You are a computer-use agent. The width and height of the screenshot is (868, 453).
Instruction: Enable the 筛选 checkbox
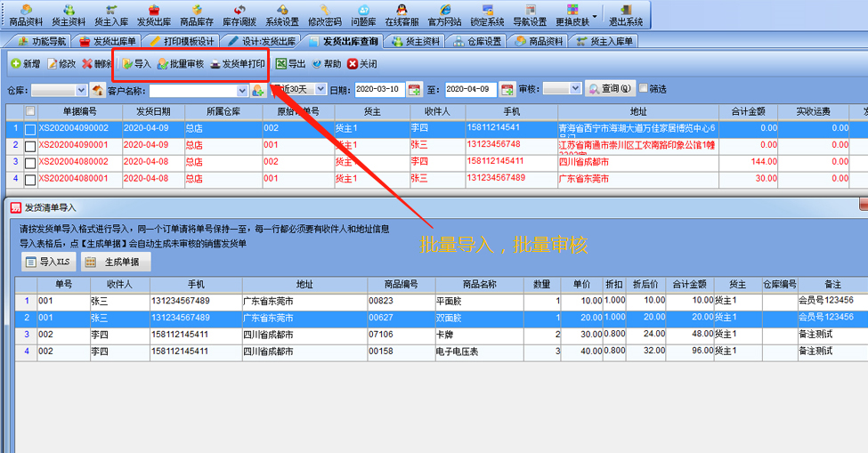642,89
